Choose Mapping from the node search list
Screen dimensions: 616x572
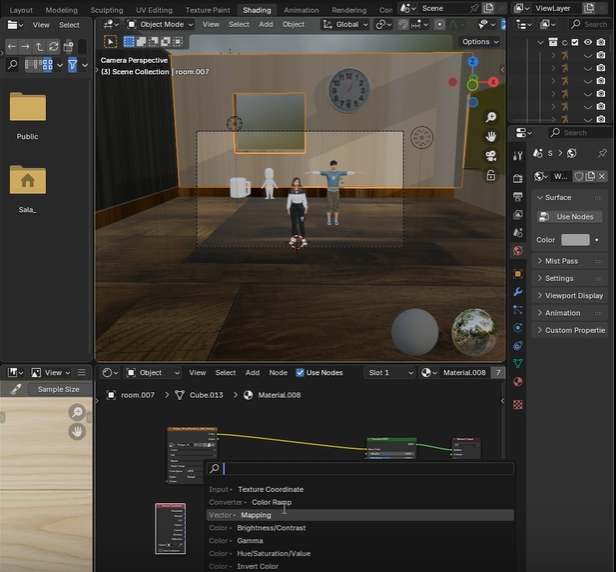point(256,515)
